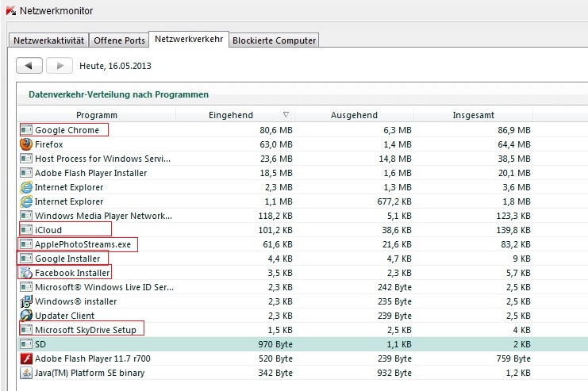The image size is (588, 391).
Task: Select the Windows installer entry
Action: point(75,301)
